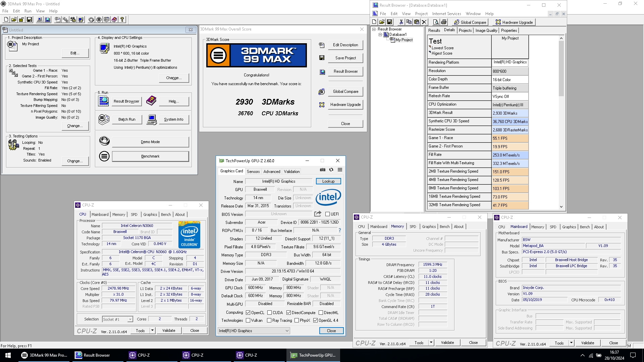Click New project icon in 3DMark toolbar
644x362 pixels.
[x=6, y=19]
